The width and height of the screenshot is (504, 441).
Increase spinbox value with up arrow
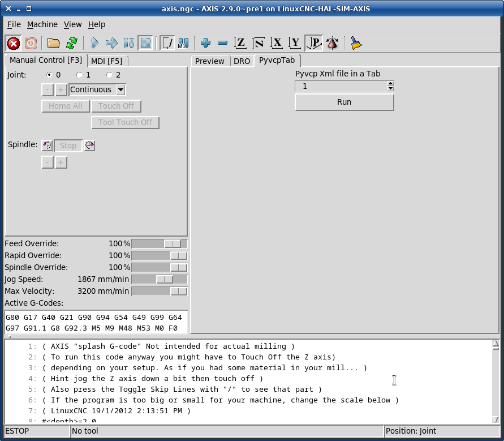point(390,84)
